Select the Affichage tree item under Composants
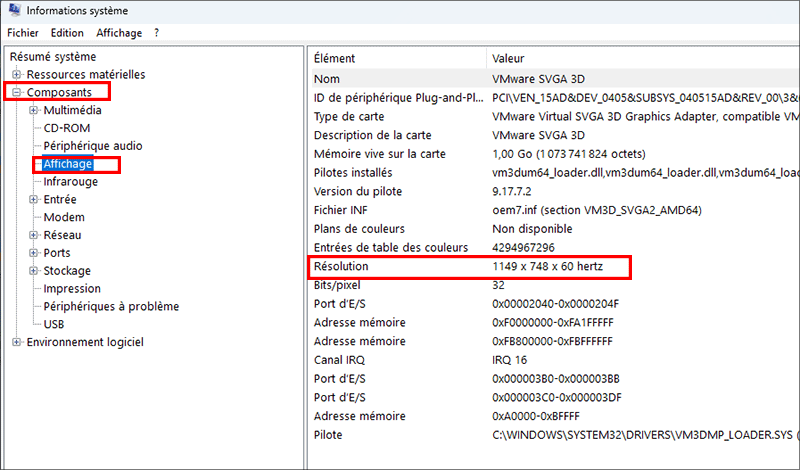800x470 pixels. coord(68,164)
